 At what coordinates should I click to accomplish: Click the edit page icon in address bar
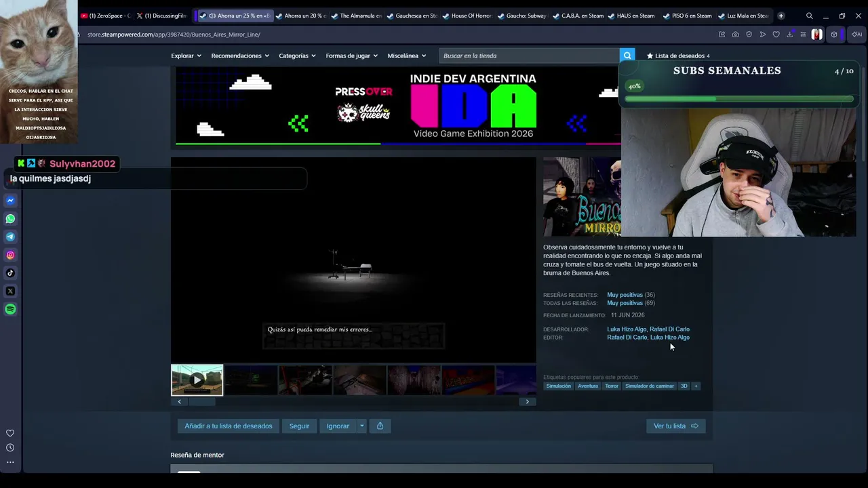click(x=722, y=35)
